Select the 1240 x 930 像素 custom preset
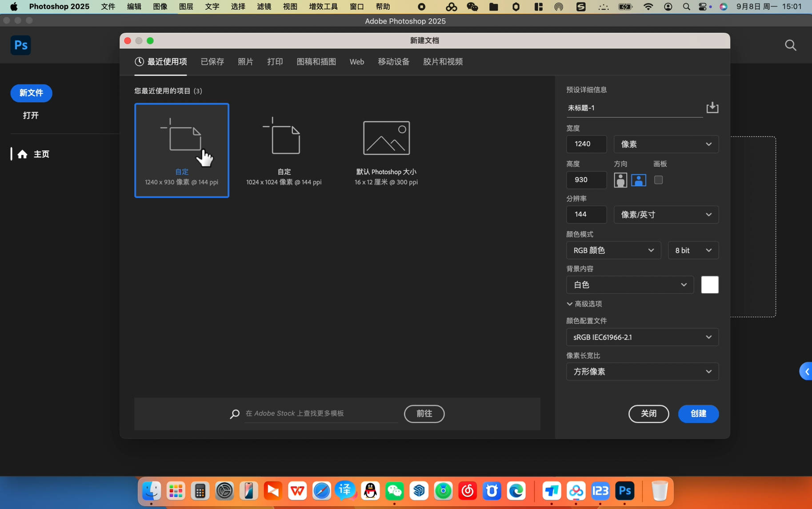The image size is (812, 509). click(x=182, y=150)
